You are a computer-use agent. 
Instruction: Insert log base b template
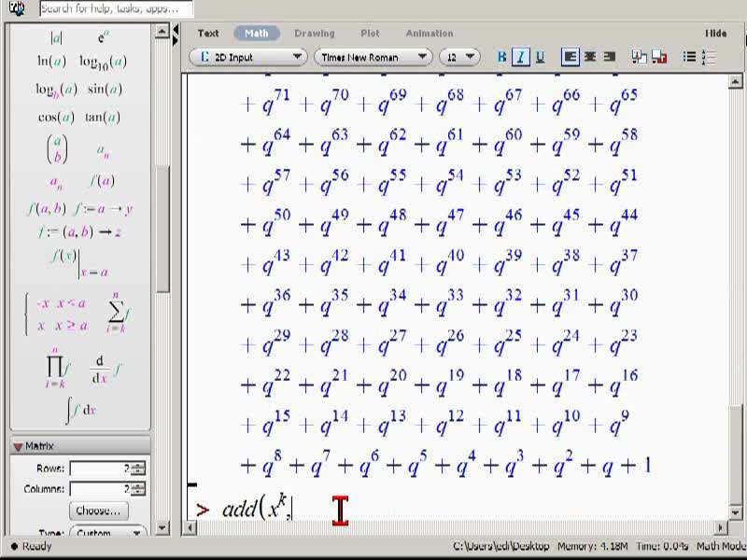56,91
